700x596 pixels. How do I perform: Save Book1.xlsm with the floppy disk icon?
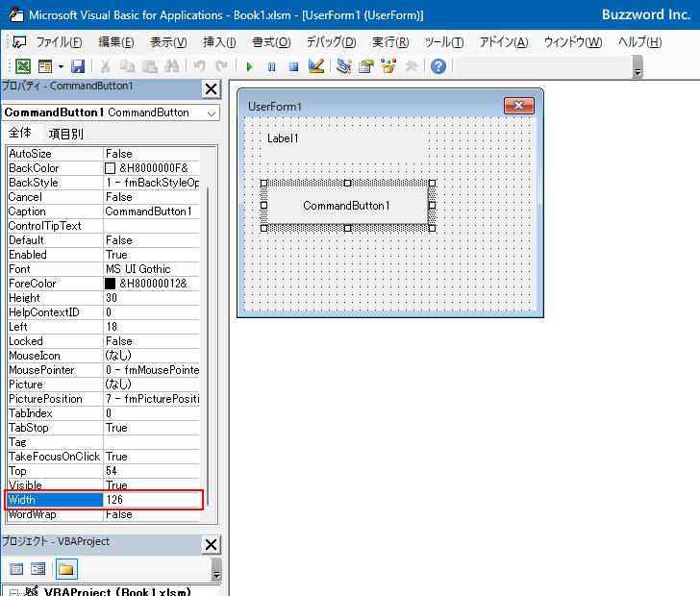tap(78, 66)
